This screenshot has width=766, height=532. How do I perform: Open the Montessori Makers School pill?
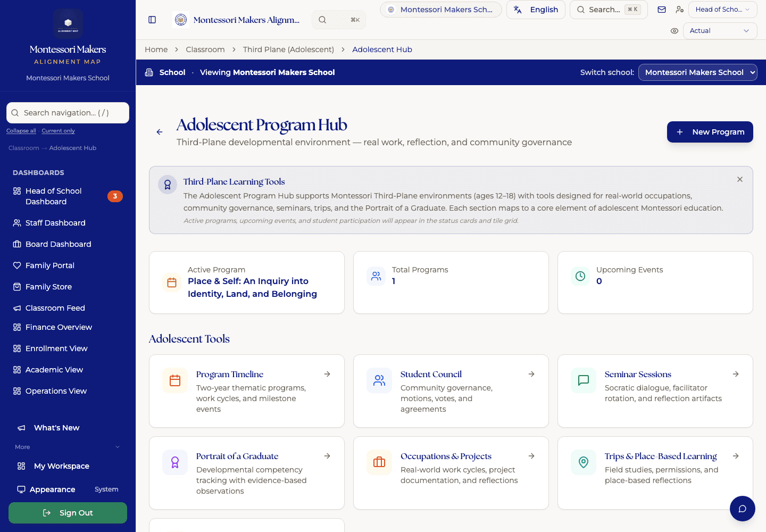(441, 10)
